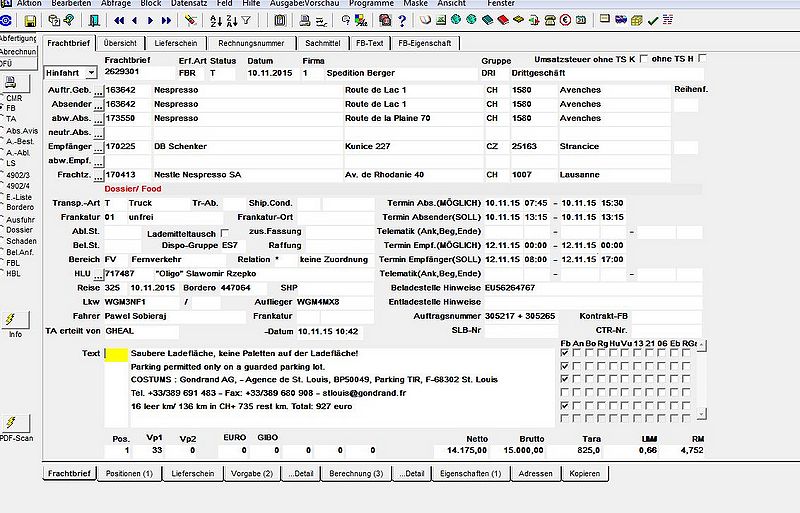Image resolution: width=800 pixels, height=513 pixels.
Task: Click the teal book icon
Action: [488, 20]
